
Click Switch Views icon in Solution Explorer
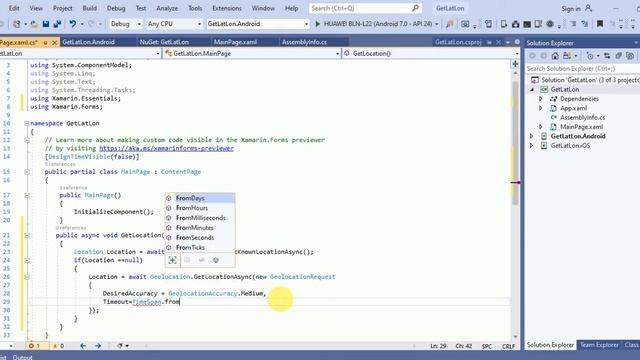(x=567, y=56)
